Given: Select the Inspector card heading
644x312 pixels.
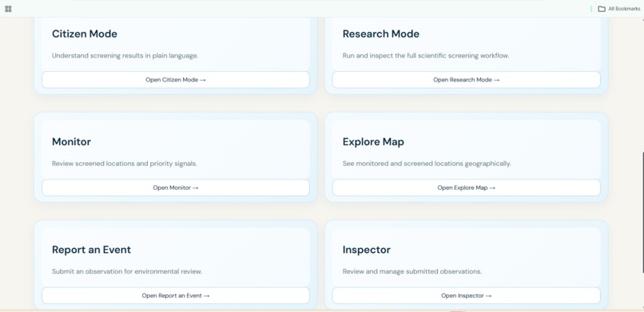Looking at the screenshot, I should click(x=367, y=250).
